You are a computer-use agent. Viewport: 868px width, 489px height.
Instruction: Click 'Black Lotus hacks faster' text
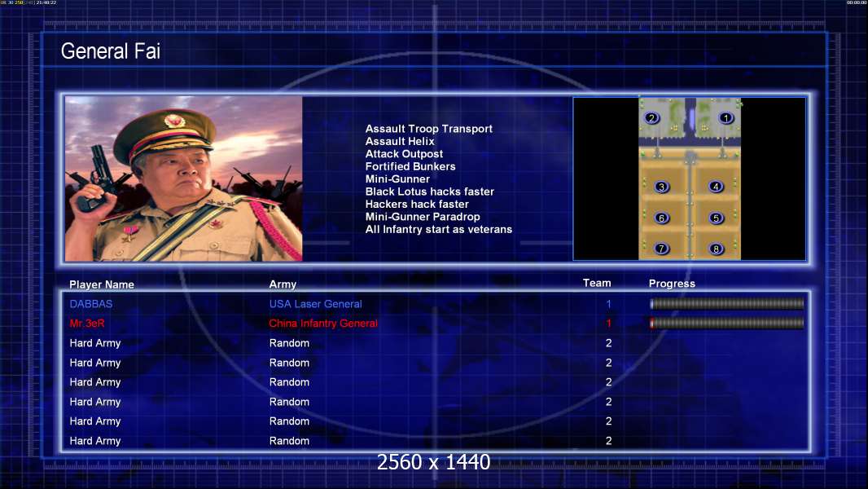pyautogui.click(x=430, y=192)
